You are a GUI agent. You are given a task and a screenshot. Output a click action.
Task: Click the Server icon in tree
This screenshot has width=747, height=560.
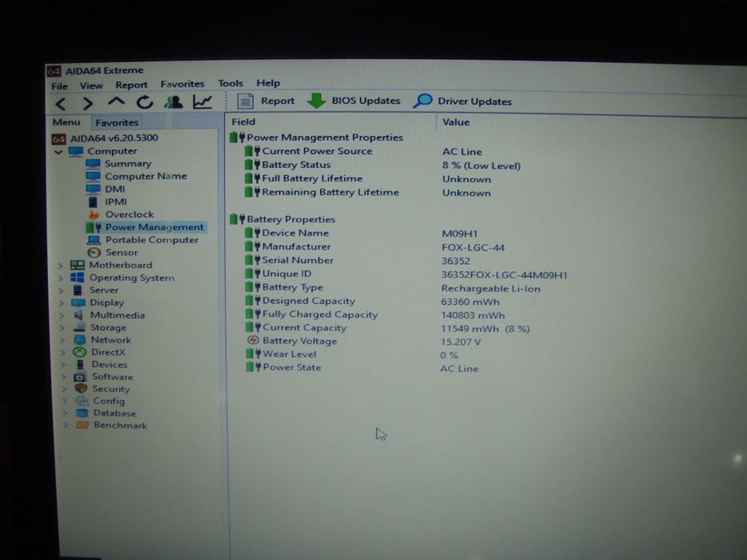coord(78,290)
